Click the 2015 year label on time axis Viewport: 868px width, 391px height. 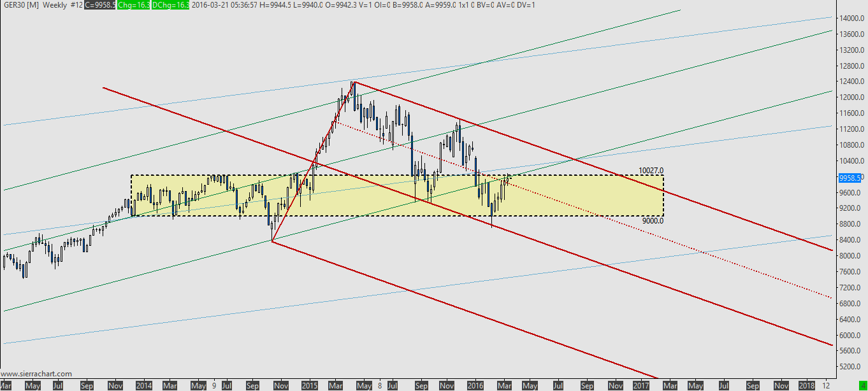coord(310,386)
